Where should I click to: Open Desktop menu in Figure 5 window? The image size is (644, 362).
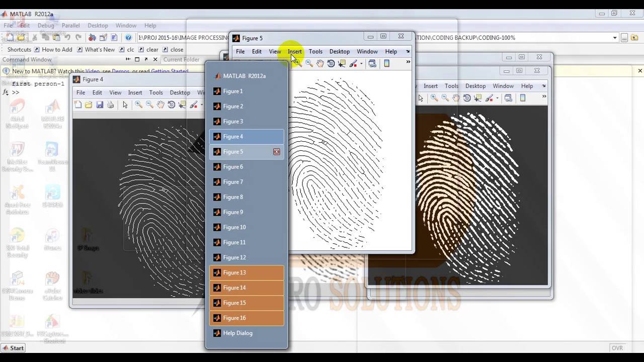pos(340,51)
